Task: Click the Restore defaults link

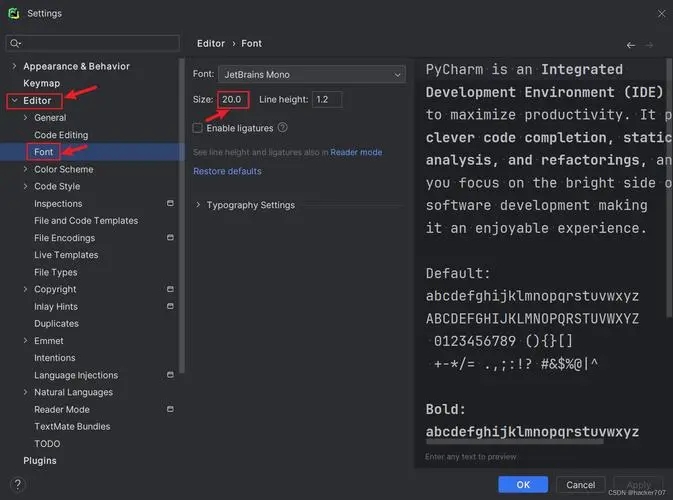Action: 227,171
